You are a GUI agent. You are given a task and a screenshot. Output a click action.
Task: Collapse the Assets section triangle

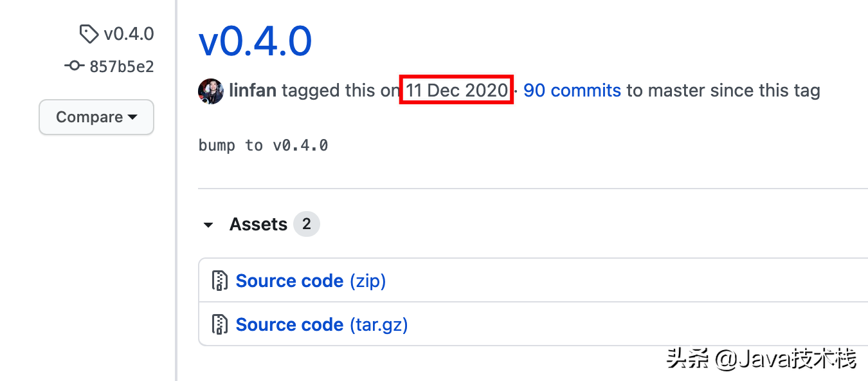coord(208,225)
